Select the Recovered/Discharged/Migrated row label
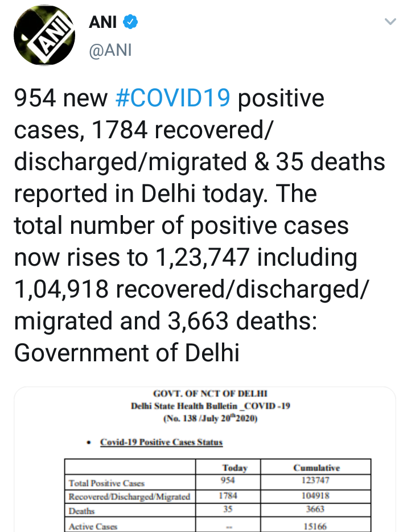The width and height of the screenshot is (403, 532). pos(129,496)
